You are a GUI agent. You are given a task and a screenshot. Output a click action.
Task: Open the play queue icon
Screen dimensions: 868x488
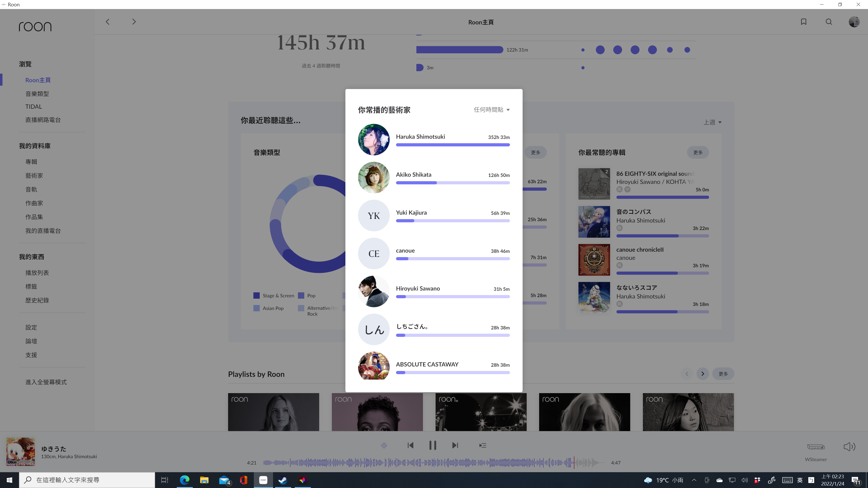click(x=483, y=445)
